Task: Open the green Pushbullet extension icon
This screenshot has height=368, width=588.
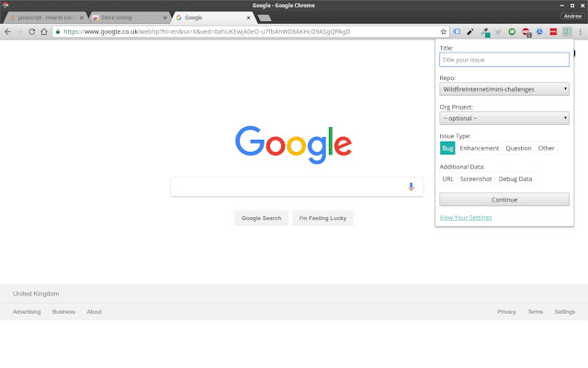Action: pos(512,32)
